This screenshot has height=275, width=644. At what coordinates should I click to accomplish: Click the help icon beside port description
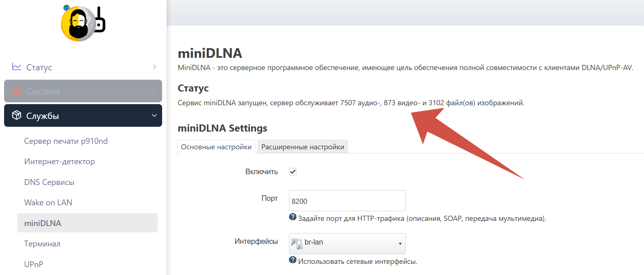[293, 217]
